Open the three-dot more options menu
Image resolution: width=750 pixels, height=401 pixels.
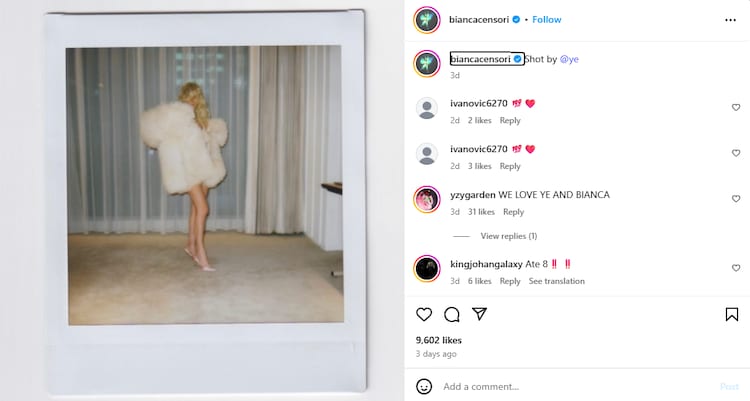coord(730,20)
